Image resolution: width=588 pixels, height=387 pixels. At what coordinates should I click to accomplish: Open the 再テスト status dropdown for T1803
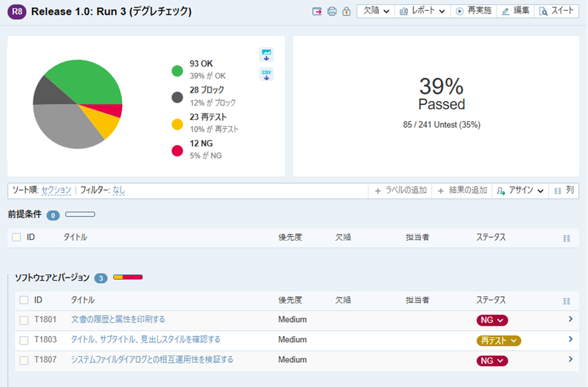(499, 340)
